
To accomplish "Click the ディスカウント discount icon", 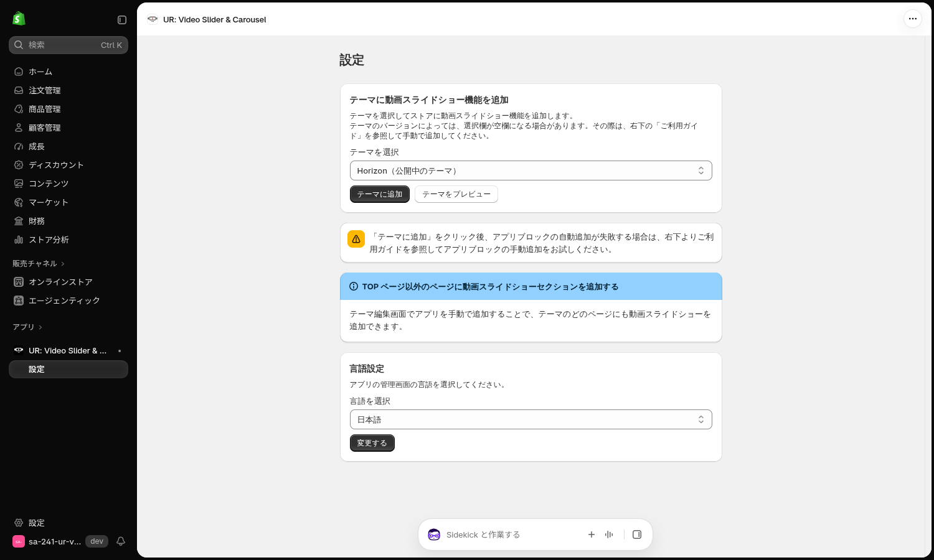I will tap(19, 165).
